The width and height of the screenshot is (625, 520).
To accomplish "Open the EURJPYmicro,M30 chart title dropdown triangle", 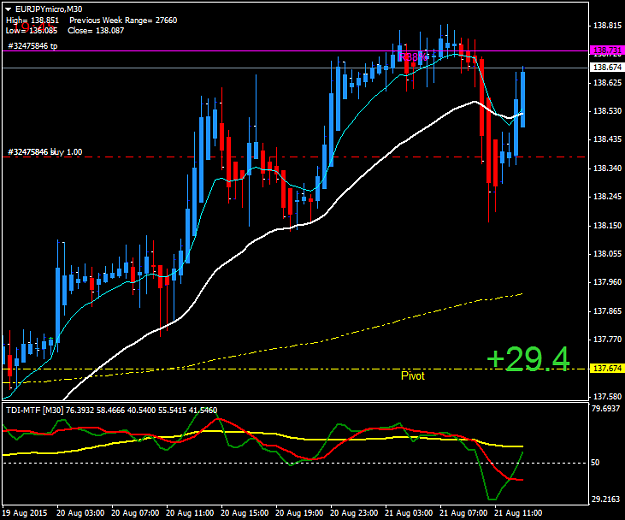I will 8,9.
